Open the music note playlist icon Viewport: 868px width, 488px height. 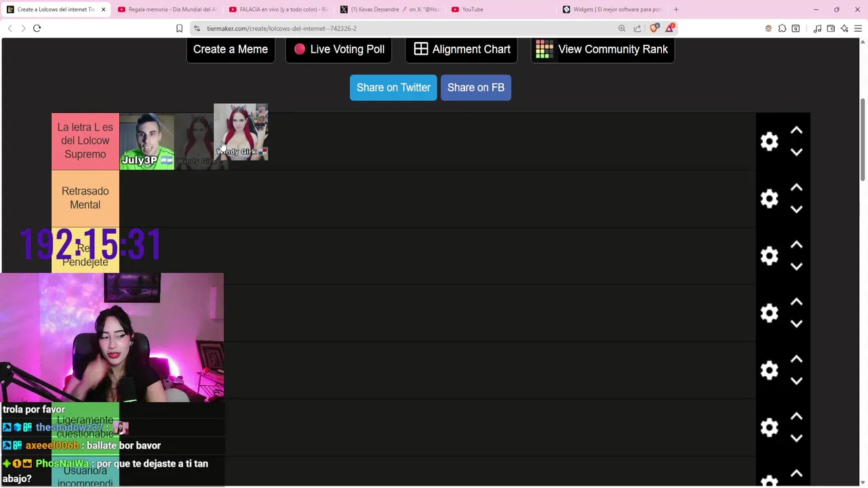[x=818, y=28]
